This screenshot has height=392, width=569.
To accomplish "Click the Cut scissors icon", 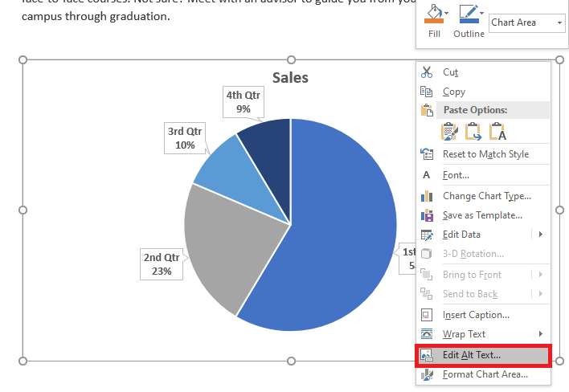I will [x=427, y=72].
